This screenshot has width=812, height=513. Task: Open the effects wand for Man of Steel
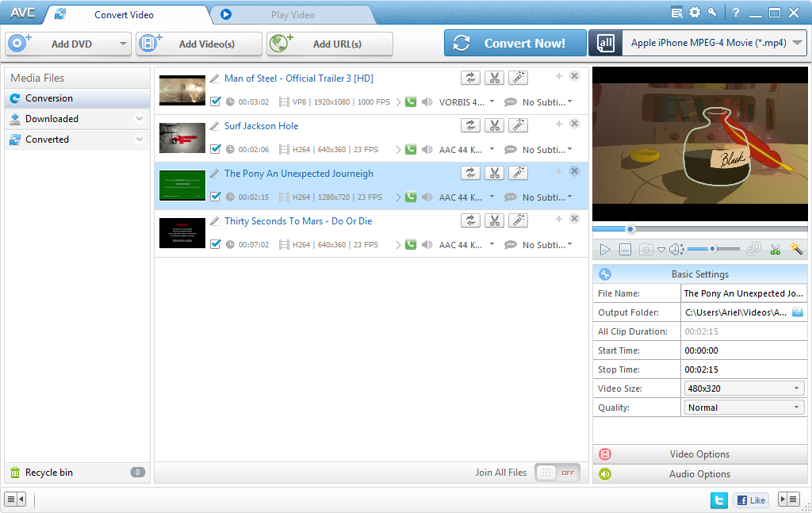coord(518,78)
